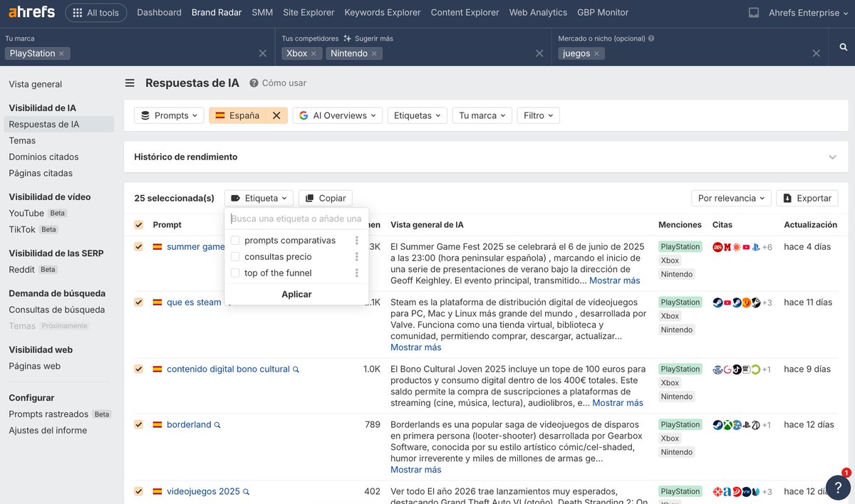Open Prompts rastreados in sidebar
The image size is (855, 504).
pos(48,414)
